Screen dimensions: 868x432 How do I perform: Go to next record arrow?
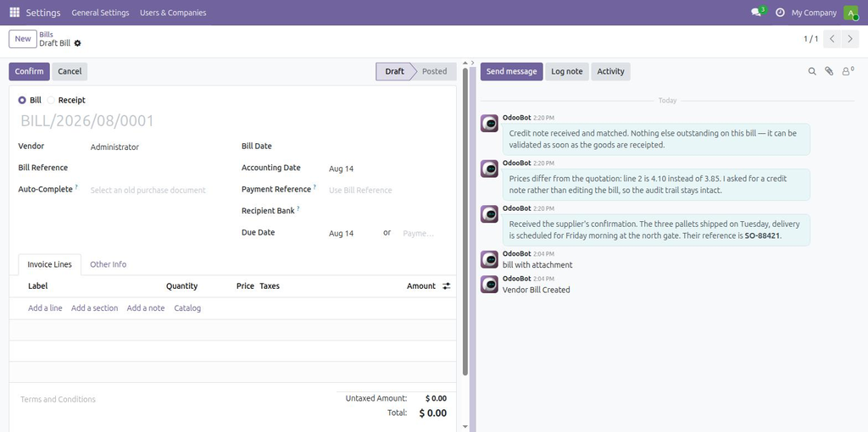(850, 39)
